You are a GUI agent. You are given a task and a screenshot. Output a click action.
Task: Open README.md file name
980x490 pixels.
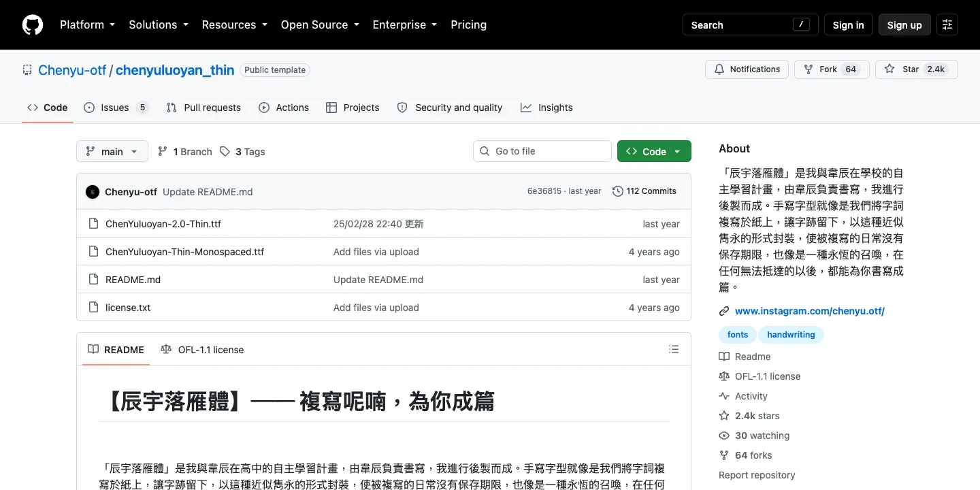point(133,280)
